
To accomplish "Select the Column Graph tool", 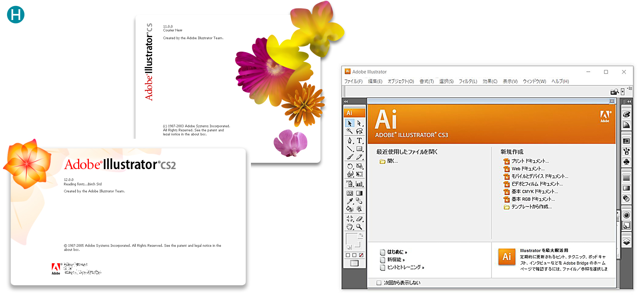I will click(359, 184).
